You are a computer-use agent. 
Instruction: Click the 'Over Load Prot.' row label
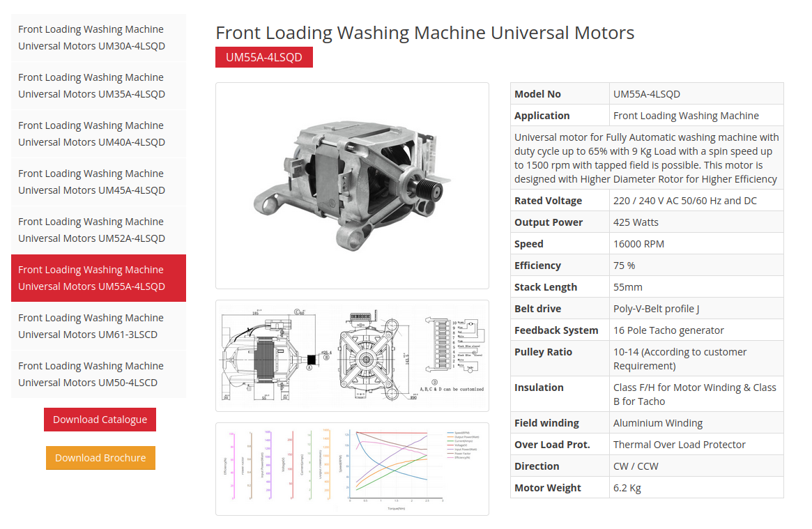(552, 445)
